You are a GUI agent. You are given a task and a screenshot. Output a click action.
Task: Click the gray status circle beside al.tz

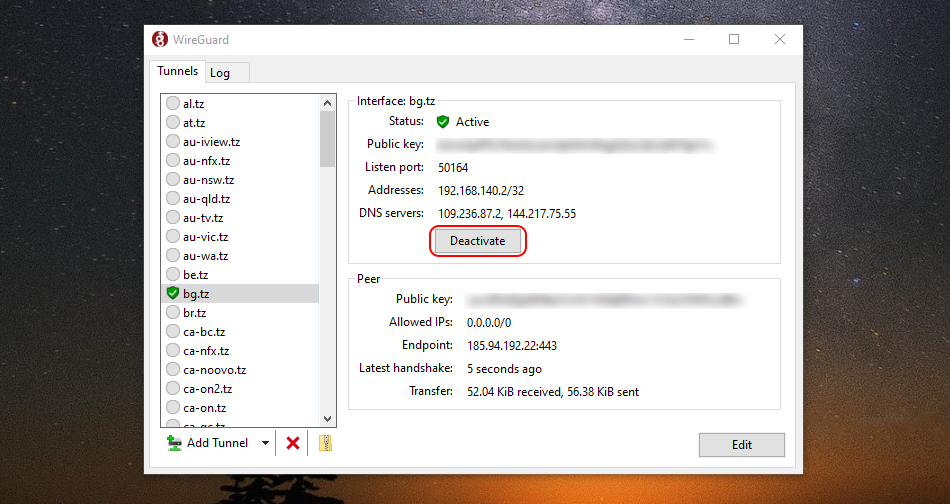click(x=173, y=103)
